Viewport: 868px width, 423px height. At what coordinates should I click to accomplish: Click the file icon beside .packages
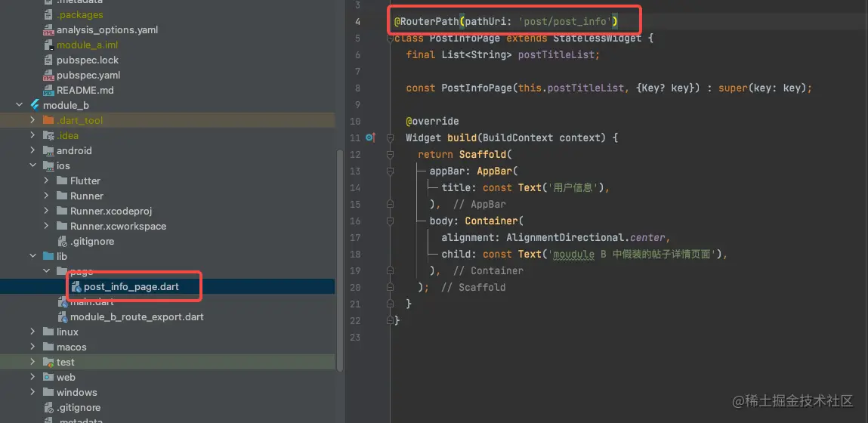[x=48, y=15]
